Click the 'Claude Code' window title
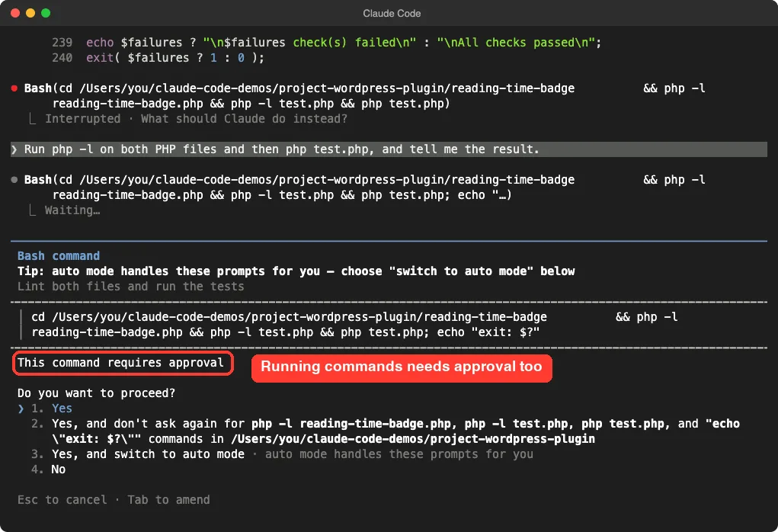 392,14
